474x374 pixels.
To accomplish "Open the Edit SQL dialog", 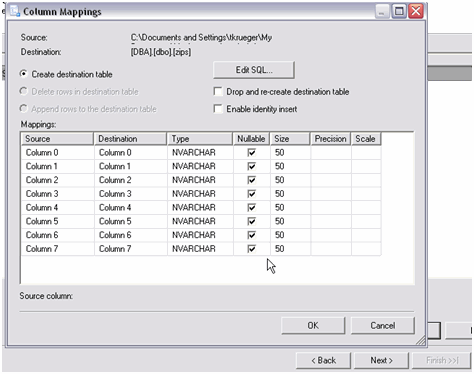I will [x=254, y=70].
